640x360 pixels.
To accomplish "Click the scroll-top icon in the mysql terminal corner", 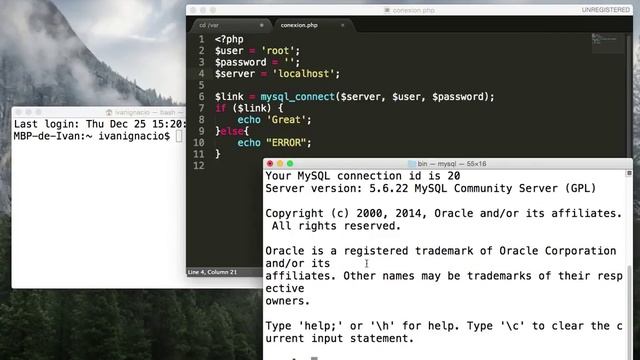I will tap(629, 173).
